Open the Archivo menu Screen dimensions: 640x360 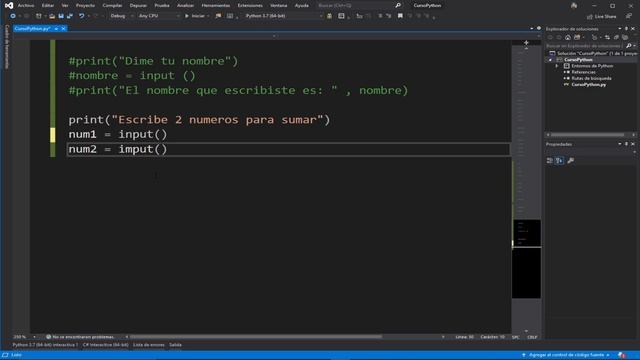pyautogui.click(x=26, y=5)
